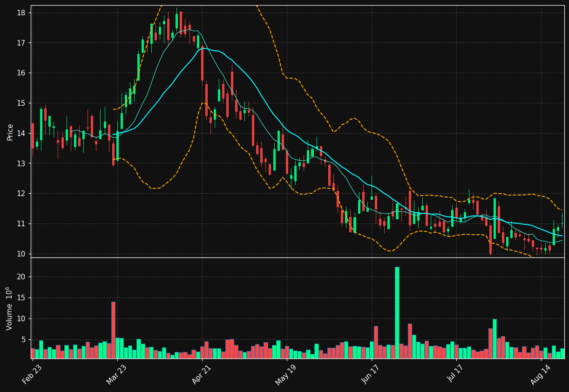Image resolution: width=569 pixels, height=392 pixels.
Task: Click the price axis value 18
Action: click(x=21, y=13)
